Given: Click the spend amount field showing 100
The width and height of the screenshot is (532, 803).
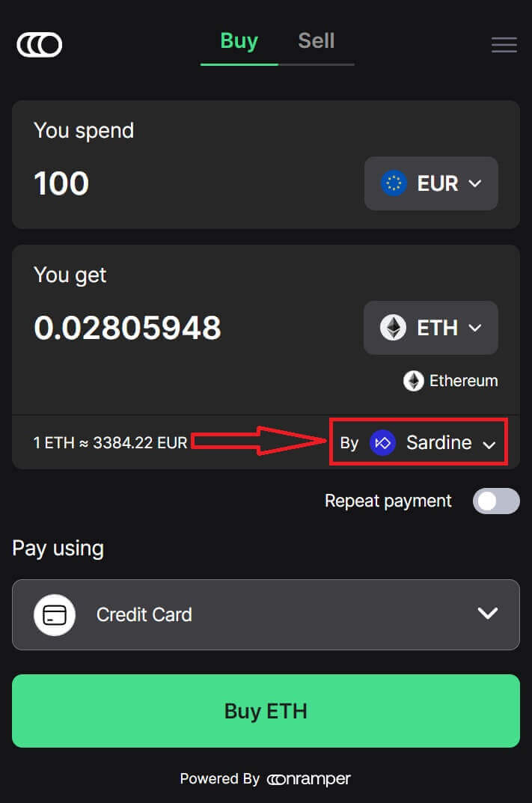Looking at the screenshot, I should [x=61, y=183].
